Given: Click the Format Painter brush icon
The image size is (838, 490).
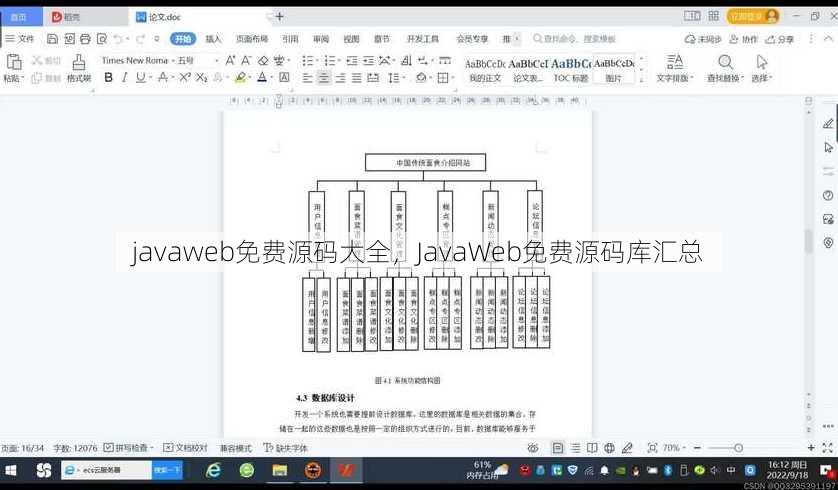Looking at the screenshot, I should 79,62.
